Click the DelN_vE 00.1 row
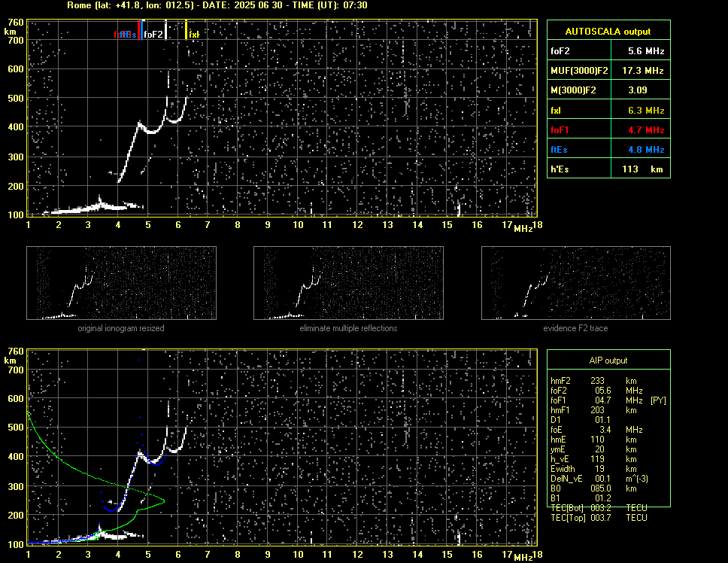 point(599,479)
